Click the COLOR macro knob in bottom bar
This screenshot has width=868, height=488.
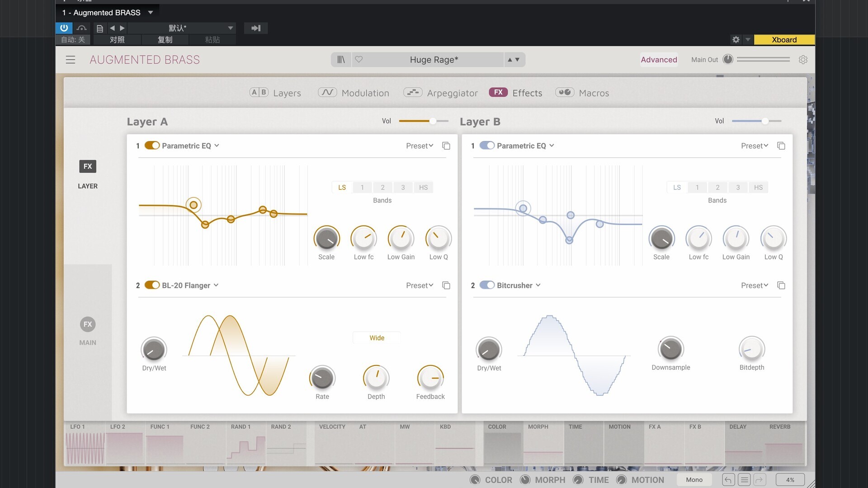point(475,480)
